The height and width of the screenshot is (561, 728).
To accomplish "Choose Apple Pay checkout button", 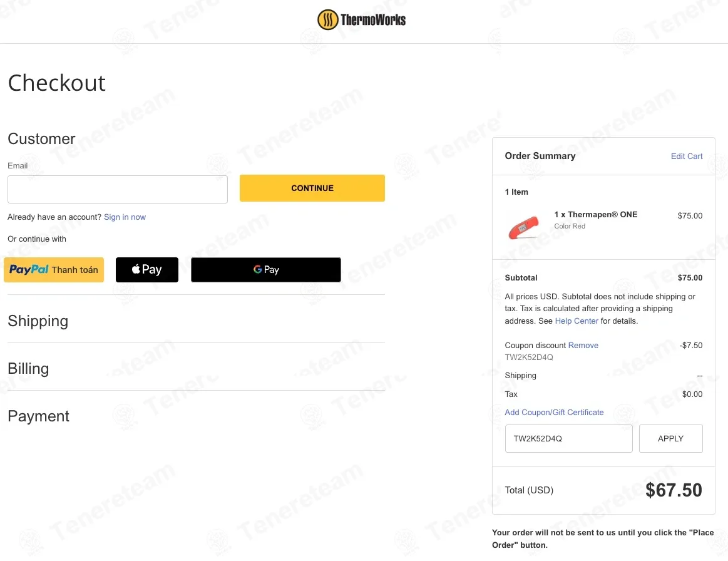I will tap(146, 270).
